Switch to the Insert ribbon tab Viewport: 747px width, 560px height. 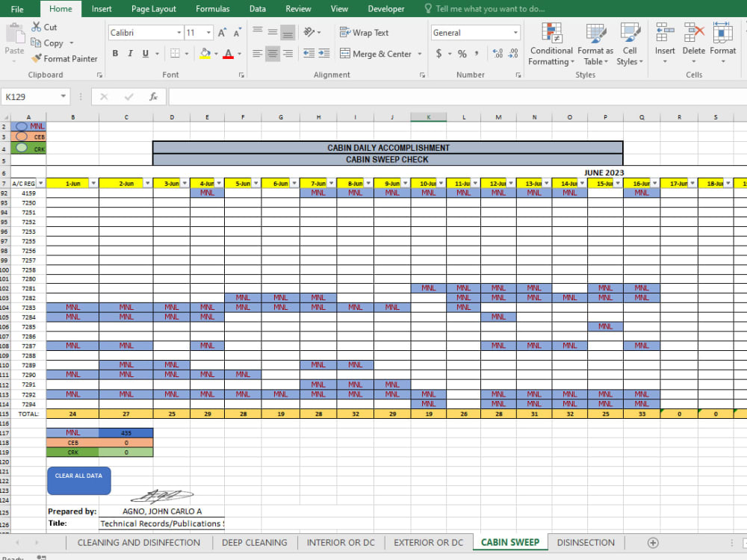click(x=102, y=9)
